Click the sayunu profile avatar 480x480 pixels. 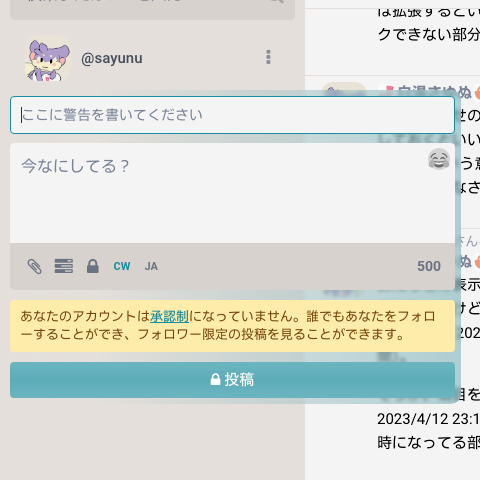pyautogui.click(x=48, y=58)
